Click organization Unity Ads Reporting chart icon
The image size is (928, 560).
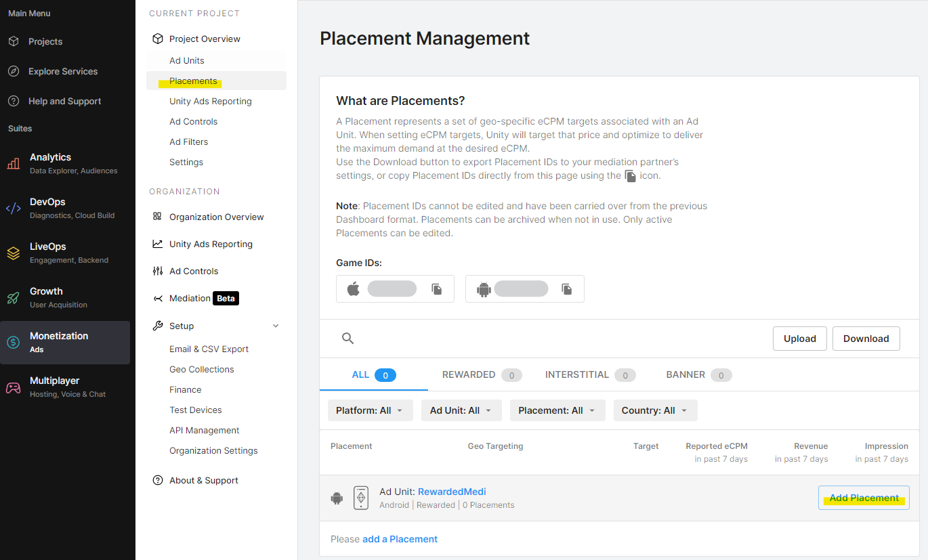click(x=158, y=244)
